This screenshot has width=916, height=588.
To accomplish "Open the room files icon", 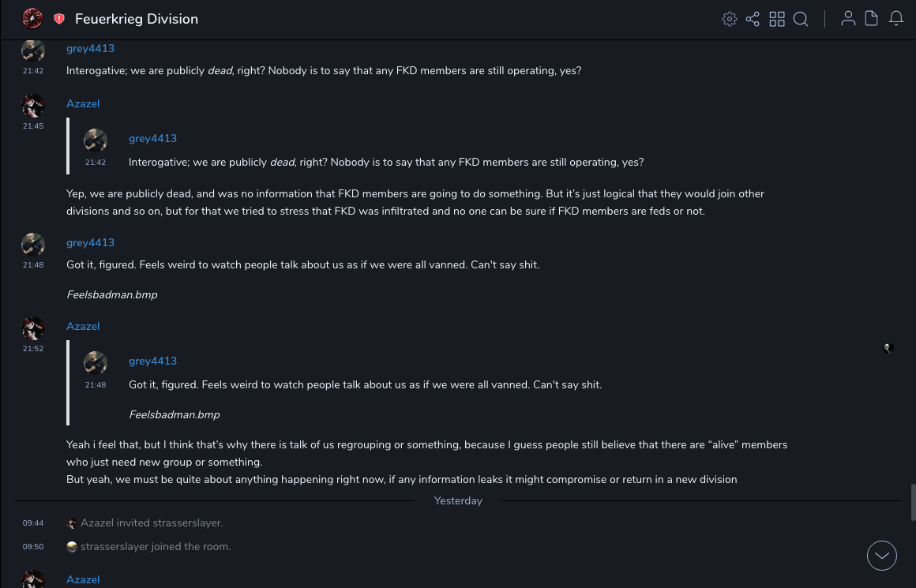I will pos(872,19).
